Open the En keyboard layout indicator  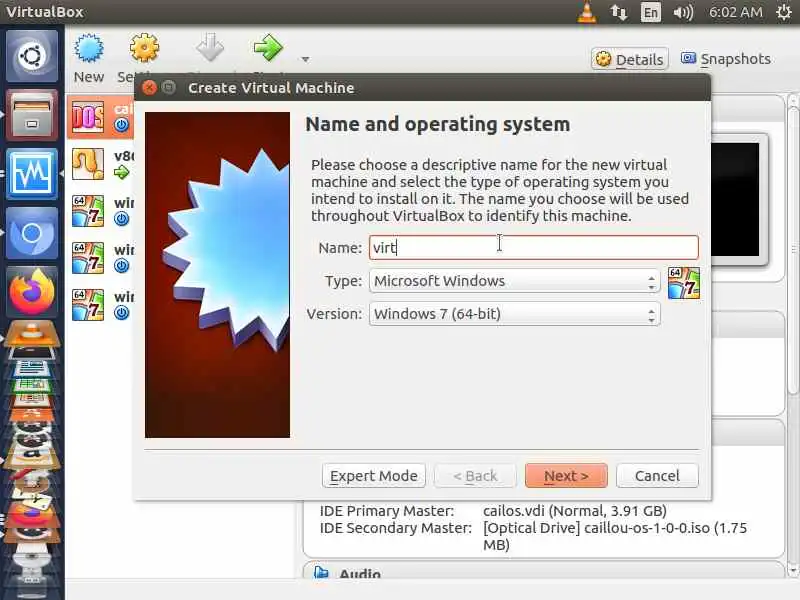(651, 12)
